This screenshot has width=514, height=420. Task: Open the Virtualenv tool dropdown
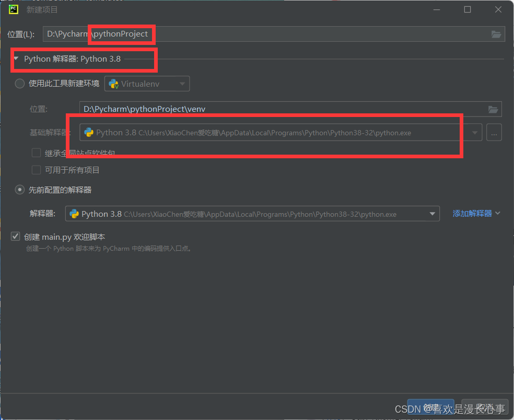(x=147, y=84)
